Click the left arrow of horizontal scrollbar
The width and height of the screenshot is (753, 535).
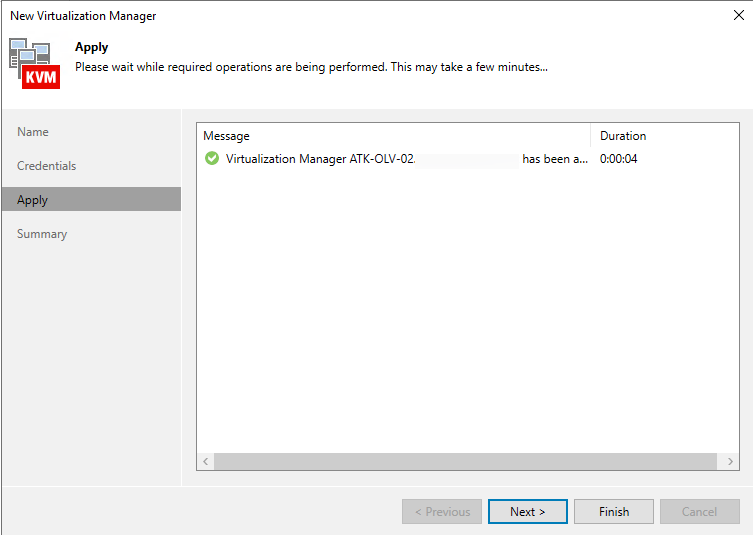pos(206,461)
